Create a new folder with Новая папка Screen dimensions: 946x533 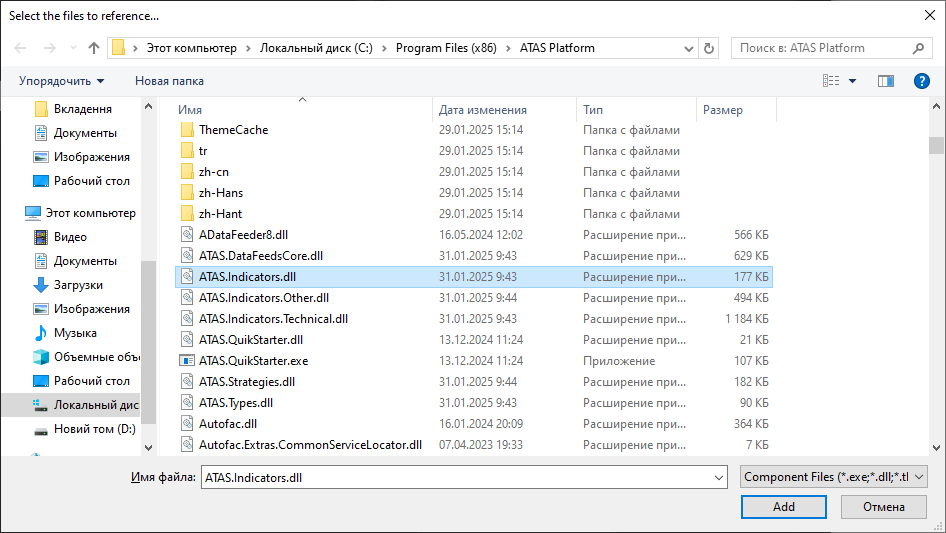tap(169, 81)
